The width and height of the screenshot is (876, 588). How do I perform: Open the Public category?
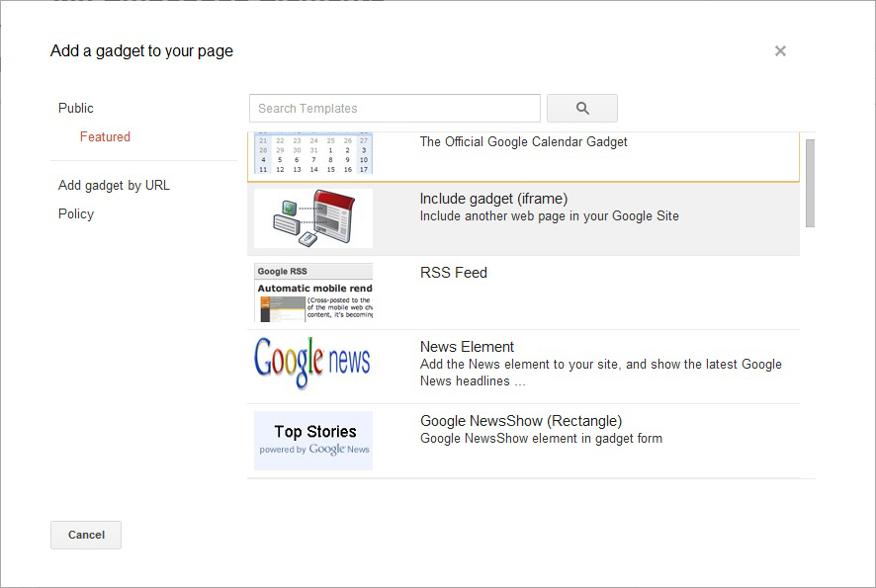[76, 109]
